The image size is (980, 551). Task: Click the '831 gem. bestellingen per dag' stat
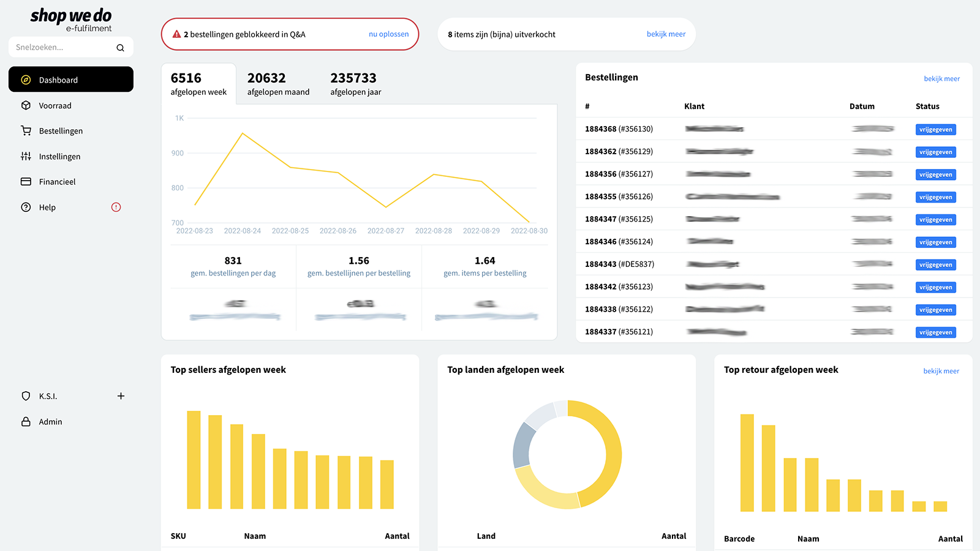[x=233, y=266]
